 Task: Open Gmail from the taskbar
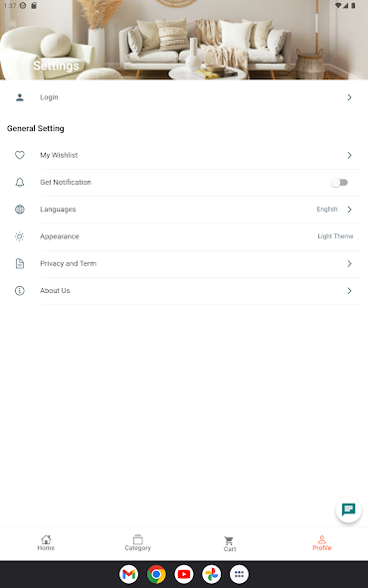129,574
